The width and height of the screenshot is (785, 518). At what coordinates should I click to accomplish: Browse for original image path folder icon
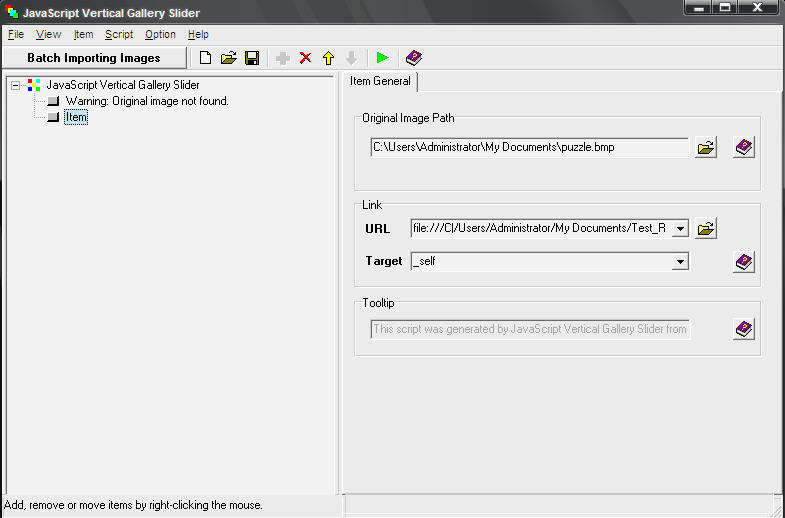(x=706, y=147)
